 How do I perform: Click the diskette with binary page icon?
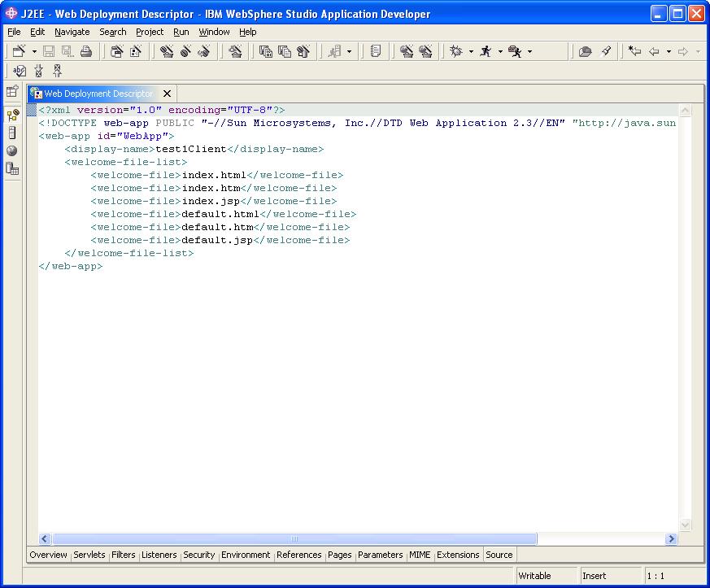tap(266, 51)
